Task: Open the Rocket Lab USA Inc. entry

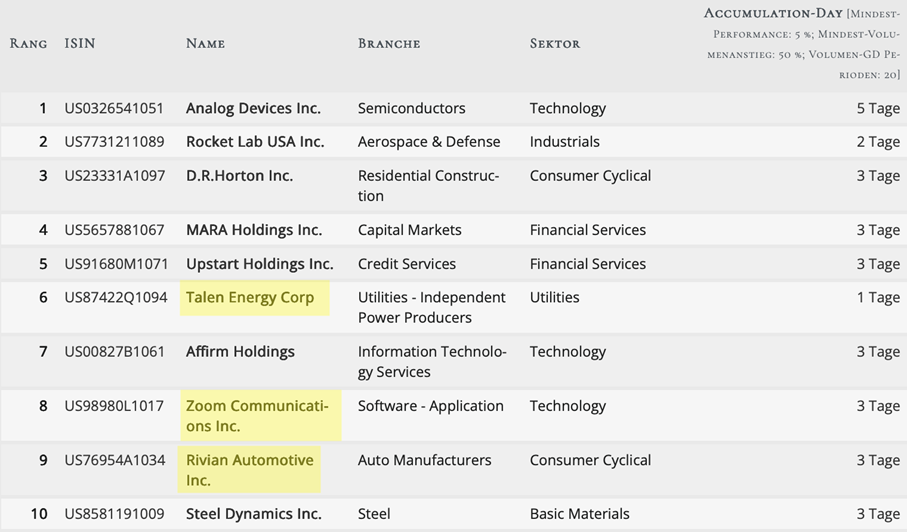Action: click(255, 142)
